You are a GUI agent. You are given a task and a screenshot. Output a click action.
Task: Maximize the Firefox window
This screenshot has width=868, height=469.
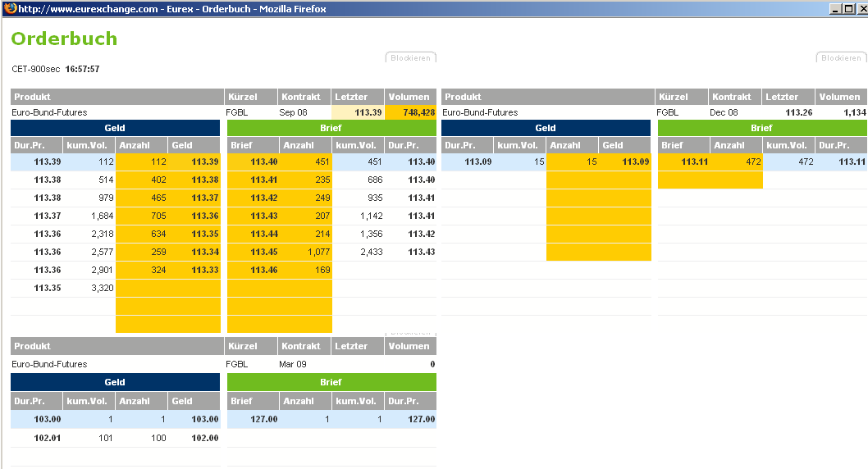[847, 8]
